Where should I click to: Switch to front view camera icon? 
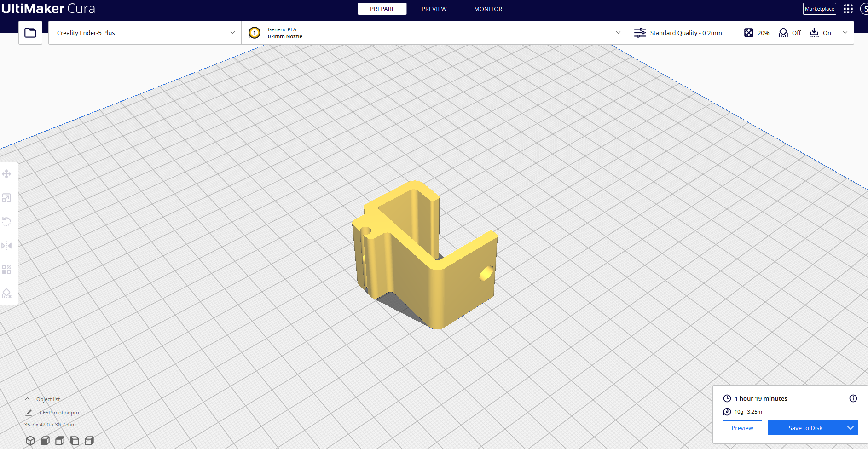pyautogui.click(x=45, y=441)
